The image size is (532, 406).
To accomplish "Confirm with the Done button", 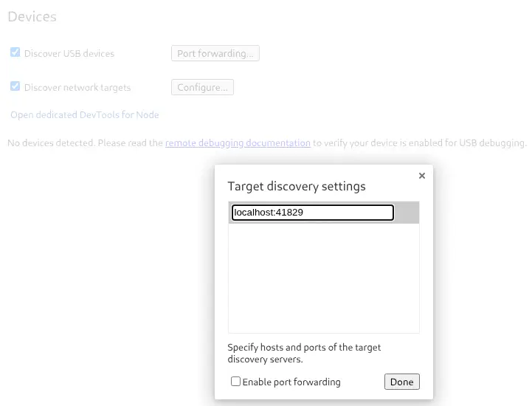I will [x=401, y=382].
